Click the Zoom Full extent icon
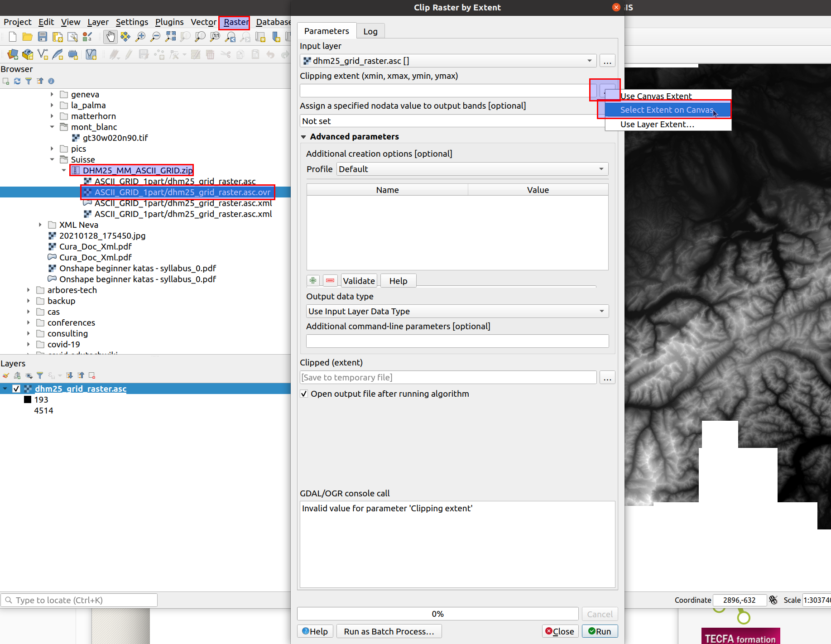The width and height of the screenshot is (831, 644). [x=170, y=37]
